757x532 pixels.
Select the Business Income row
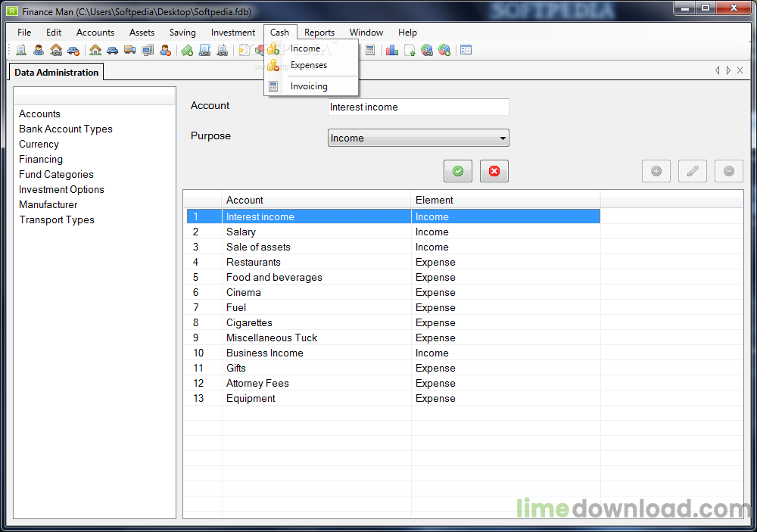pyautogui.click(x=394, y=353)
